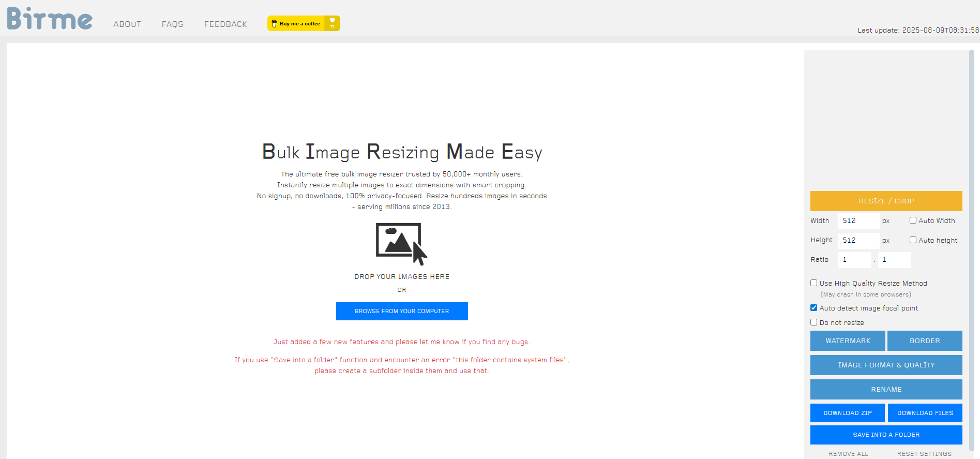Enable the Auto Width checkbox
This screenshot has height=459, width=980.
tap(913, 220)
